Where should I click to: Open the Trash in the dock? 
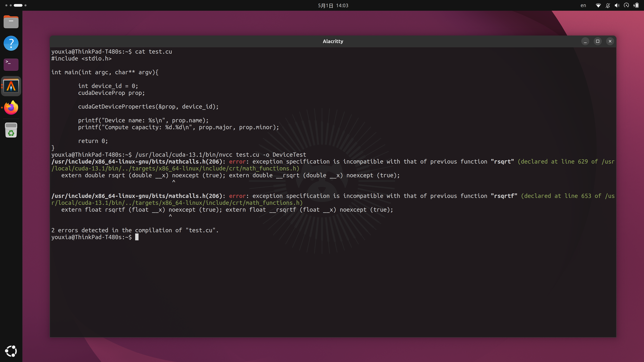[x=11, y=130]
